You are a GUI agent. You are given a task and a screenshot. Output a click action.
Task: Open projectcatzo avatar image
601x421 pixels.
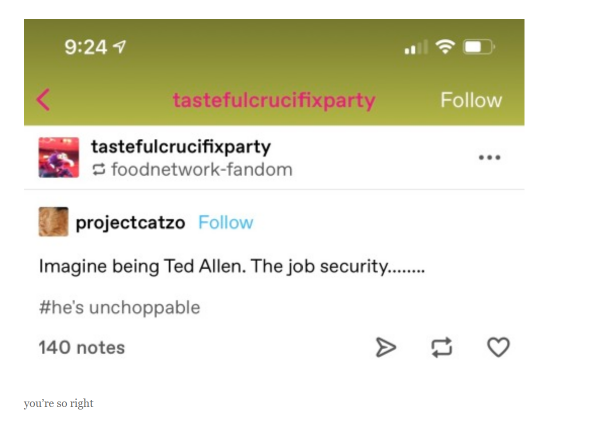pos(53,222)
